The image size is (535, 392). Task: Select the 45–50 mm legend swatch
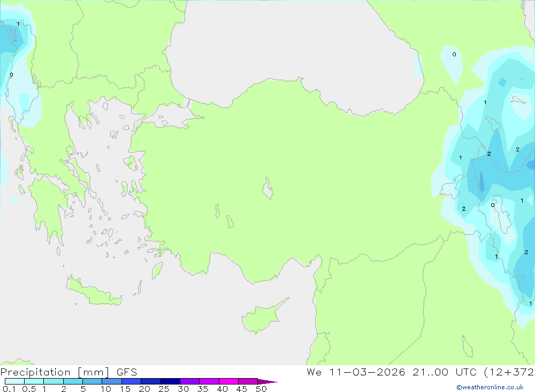pos(248,381)
